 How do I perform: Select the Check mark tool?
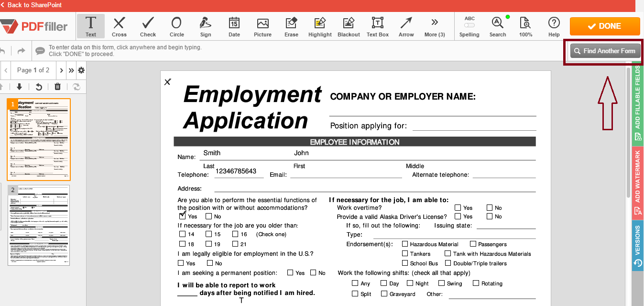pos(148,26)
